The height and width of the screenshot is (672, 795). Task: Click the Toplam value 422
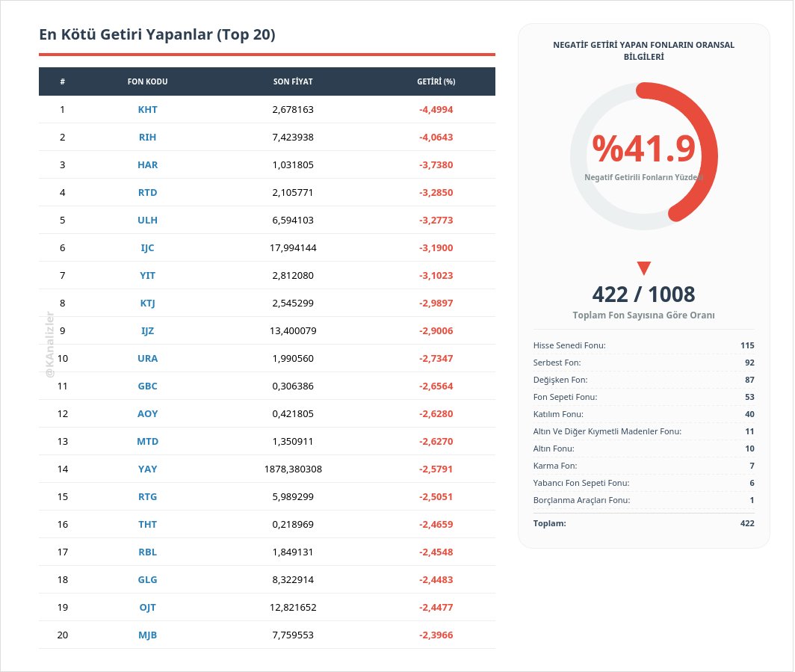point(747,523)
